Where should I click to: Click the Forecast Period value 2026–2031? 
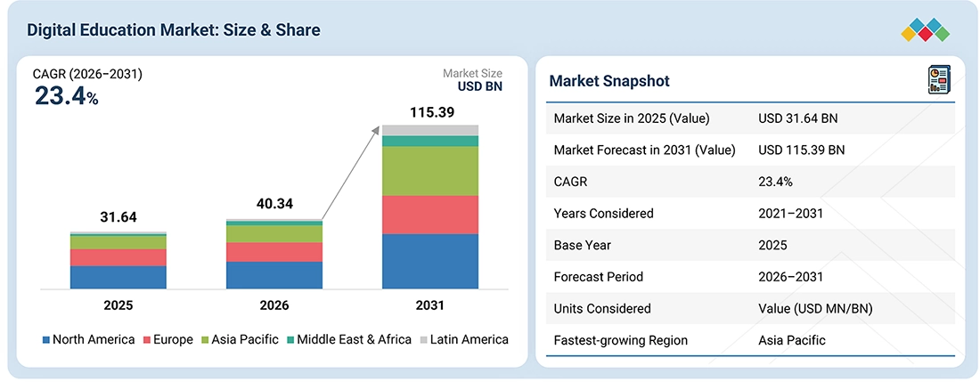790,277
